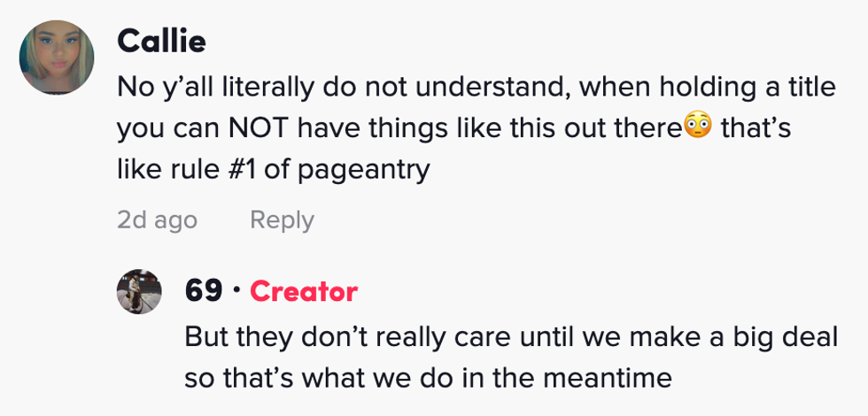Screen dimensions: 868x416
Task: Click the flushed face emoji
Action: [698, 127]
